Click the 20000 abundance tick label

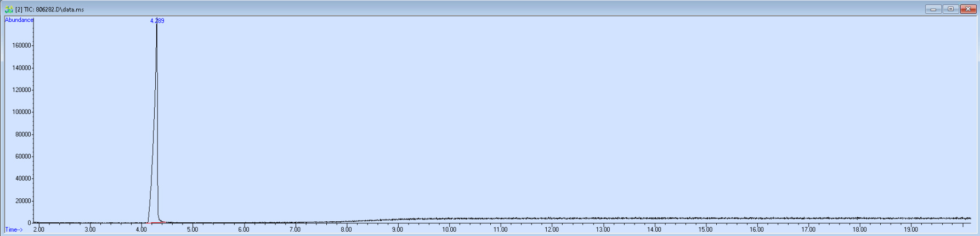(22, 201)
